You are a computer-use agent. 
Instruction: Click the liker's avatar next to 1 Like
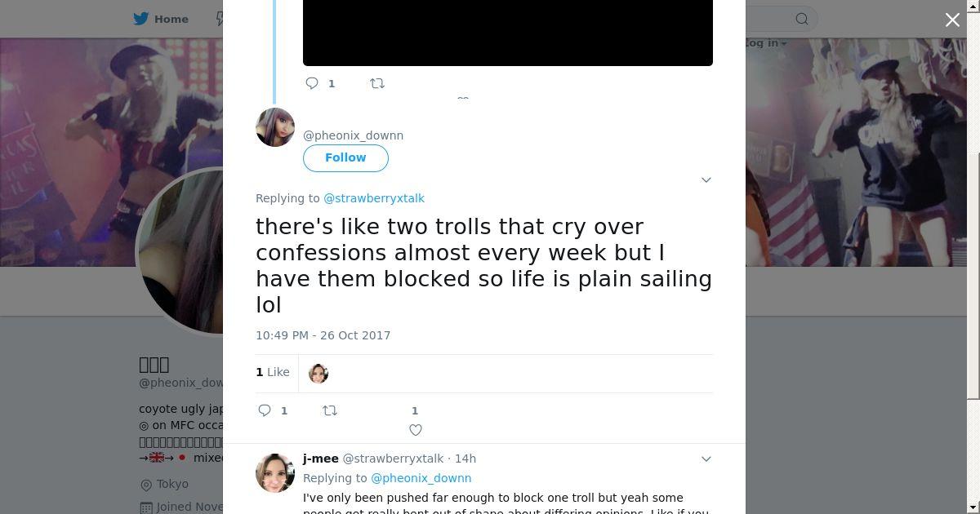318,374
